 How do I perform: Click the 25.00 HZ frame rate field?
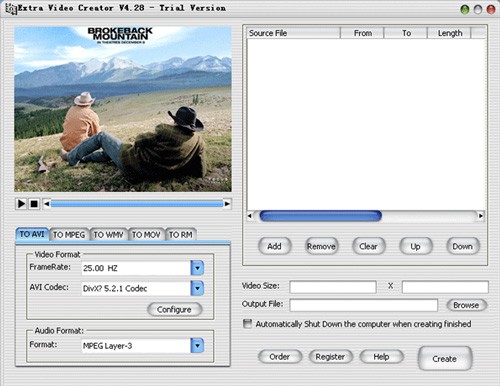[136, 268]
